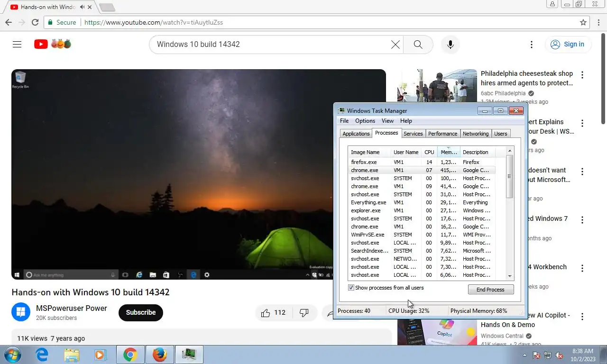Show hidden tray icons arrow
Viewport: 607px width, 364px height.
pos(524,355)
